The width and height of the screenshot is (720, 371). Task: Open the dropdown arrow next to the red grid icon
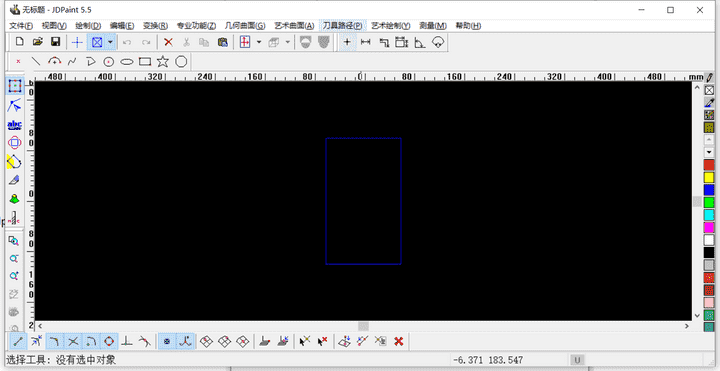[259, 42]
